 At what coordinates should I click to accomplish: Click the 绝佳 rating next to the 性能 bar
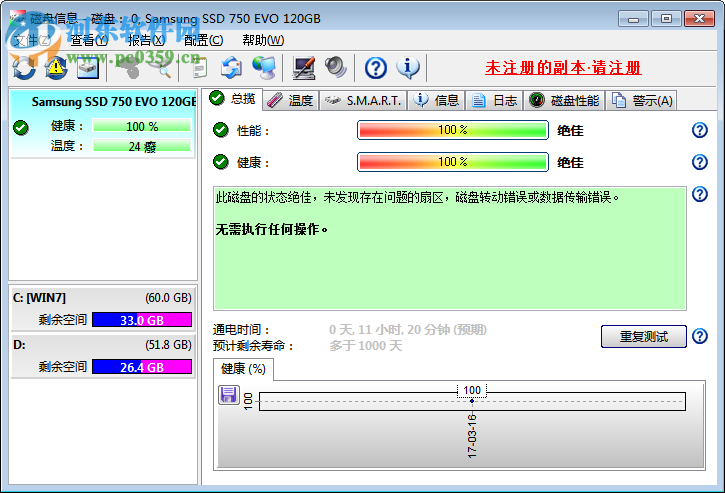coord(570,131)
